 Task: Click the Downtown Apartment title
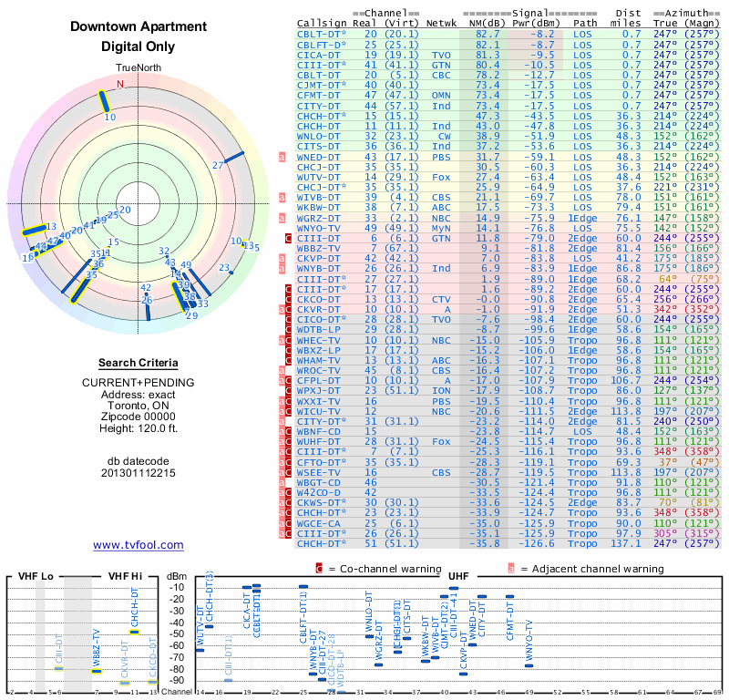pyautogui.click(x=139, y=26)
